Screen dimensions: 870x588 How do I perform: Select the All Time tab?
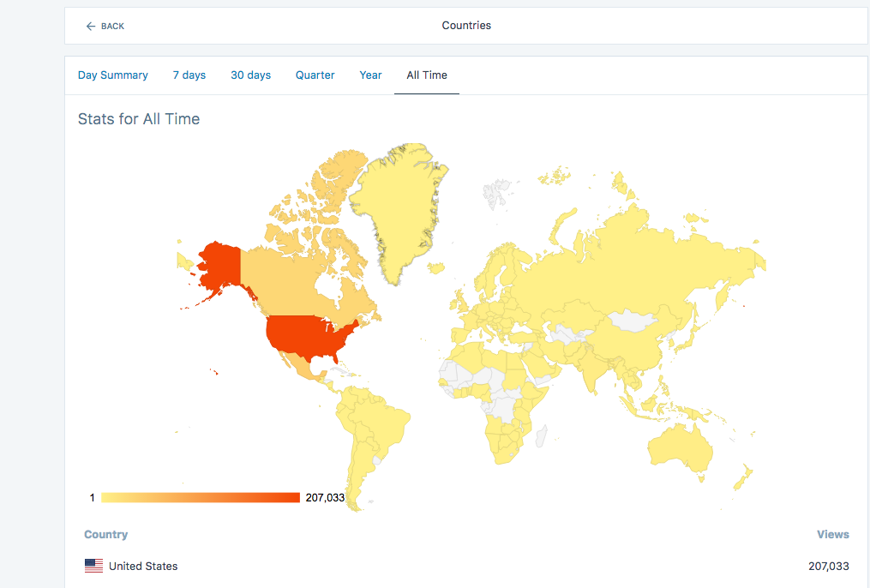pos(426,75)
